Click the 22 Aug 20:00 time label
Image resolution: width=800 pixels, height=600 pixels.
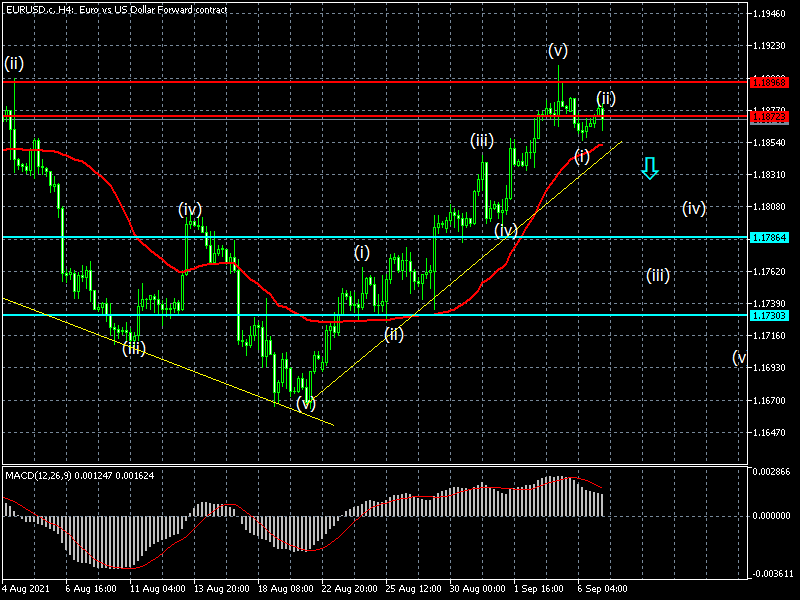pos(349,589)
